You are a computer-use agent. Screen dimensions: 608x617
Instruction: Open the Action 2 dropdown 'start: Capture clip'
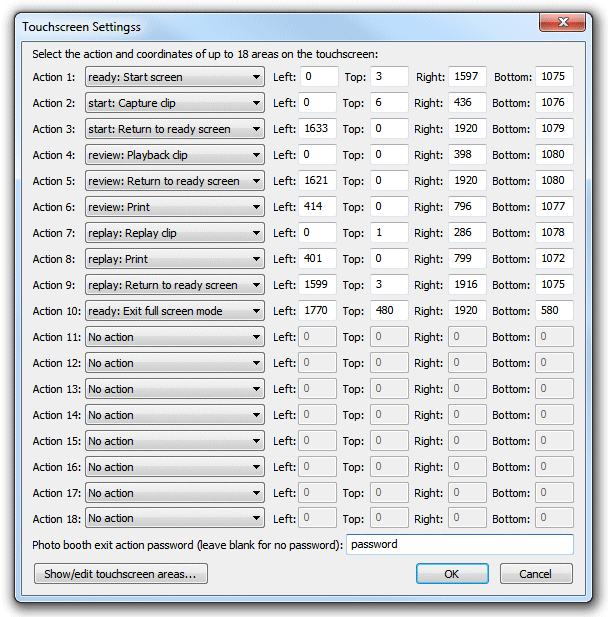coord(175,103)
